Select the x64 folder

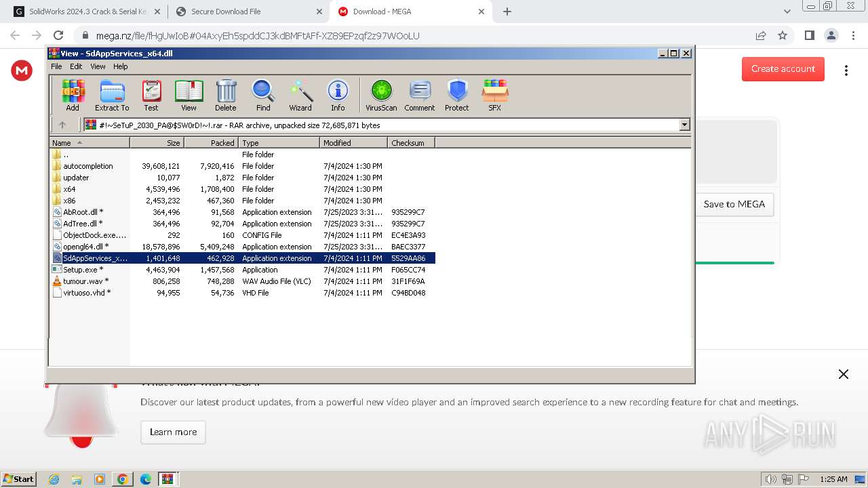(x=242, y=189)
